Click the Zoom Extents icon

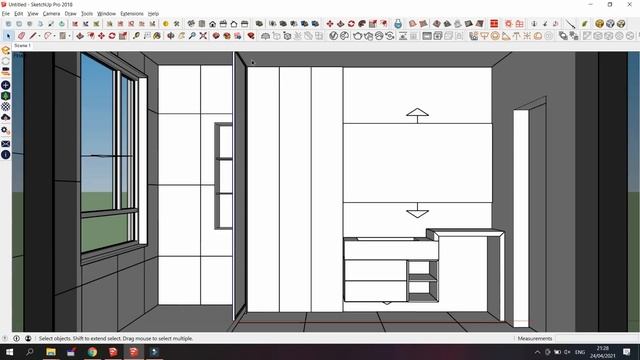click(203, 36)
